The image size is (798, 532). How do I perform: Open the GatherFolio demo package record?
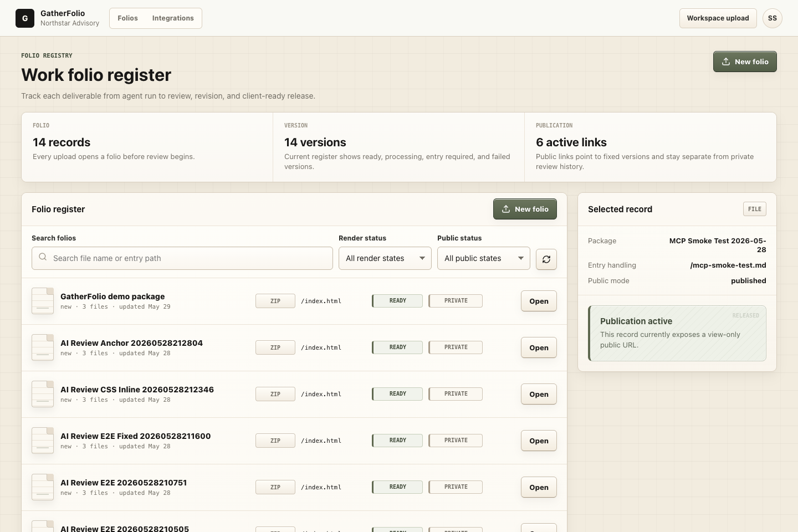click(539, 301)
